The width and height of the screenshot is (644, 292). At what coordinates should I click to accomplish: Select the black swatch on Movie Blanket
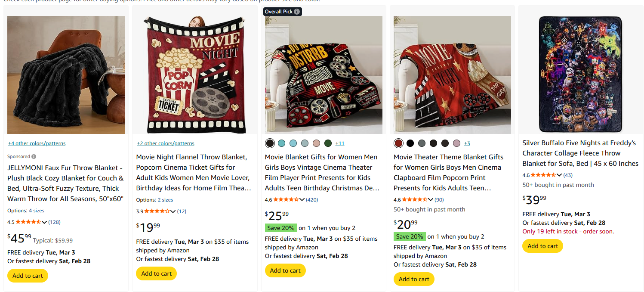point(270,143)
